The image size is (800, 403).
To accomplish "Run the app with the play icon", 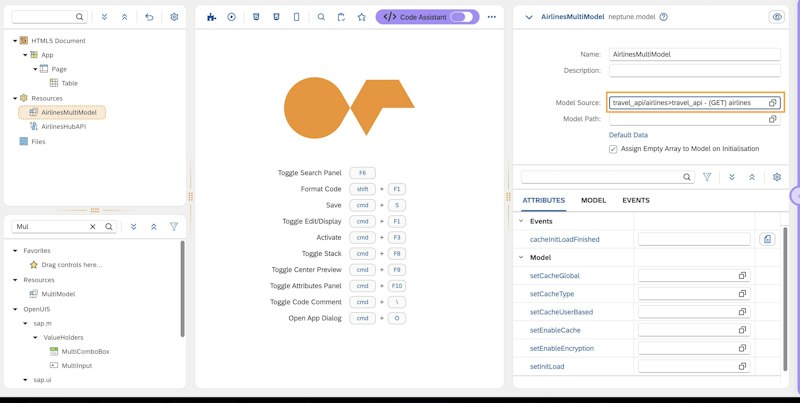I will [232, 17].
